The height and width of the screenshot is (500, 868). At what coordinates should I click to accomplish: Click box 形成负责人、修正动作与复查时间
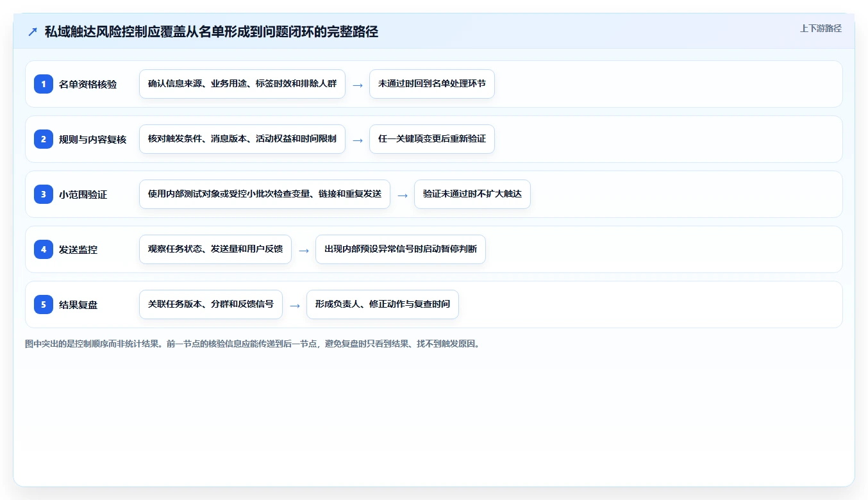383,304
